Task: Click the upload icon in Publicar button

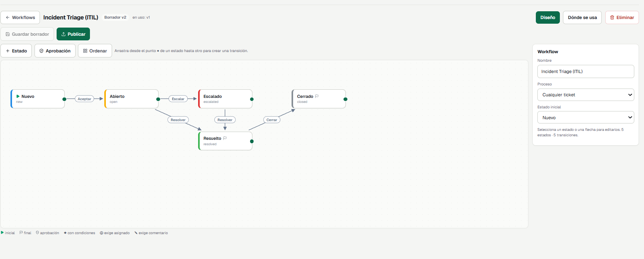Action: (64, 34)
